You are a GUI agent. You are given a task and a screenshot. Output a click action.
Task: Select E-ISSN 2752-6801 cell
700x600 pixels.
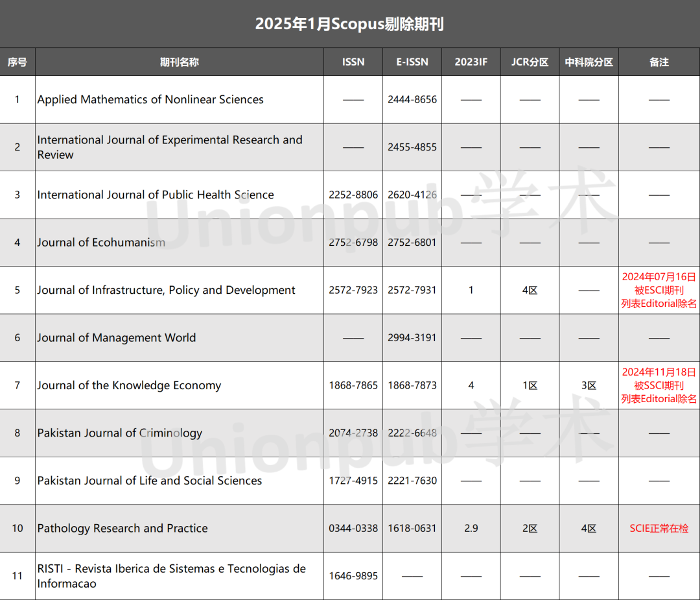tap(412, 243)
